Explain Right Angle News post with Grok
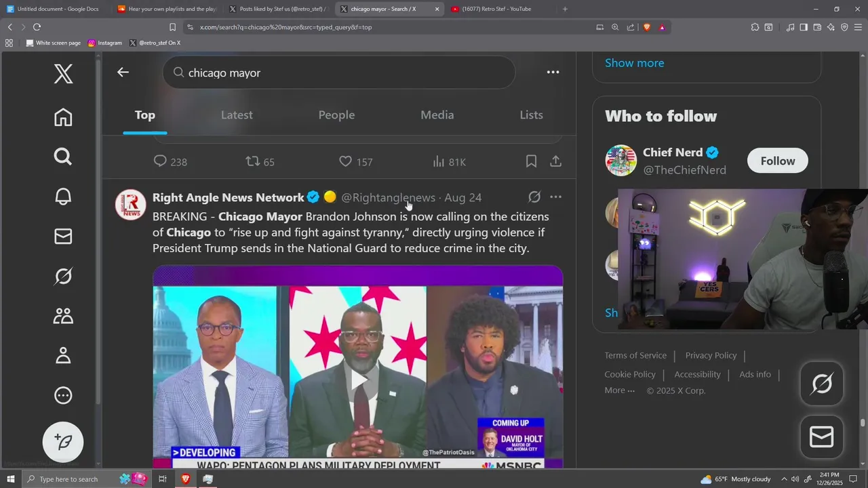This screenshot has height=488, width=868. click(534, 197)
